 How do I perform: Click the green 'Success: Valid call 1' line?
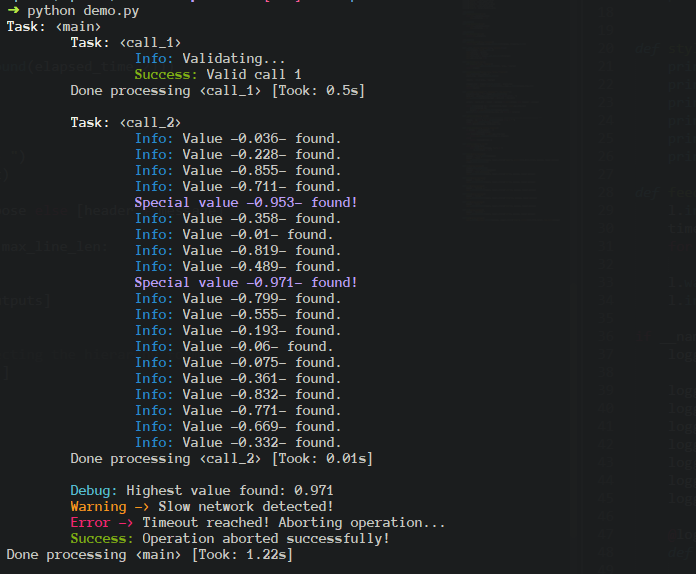click(x=218, y=74)
